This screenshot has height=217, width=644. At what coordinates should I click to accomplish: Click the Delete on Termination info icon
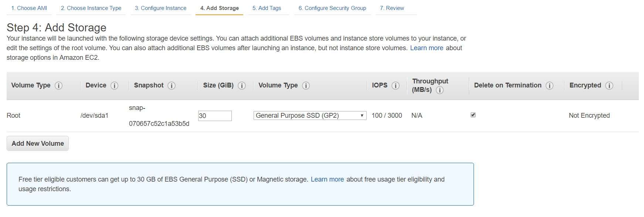[x=550, y=86]
